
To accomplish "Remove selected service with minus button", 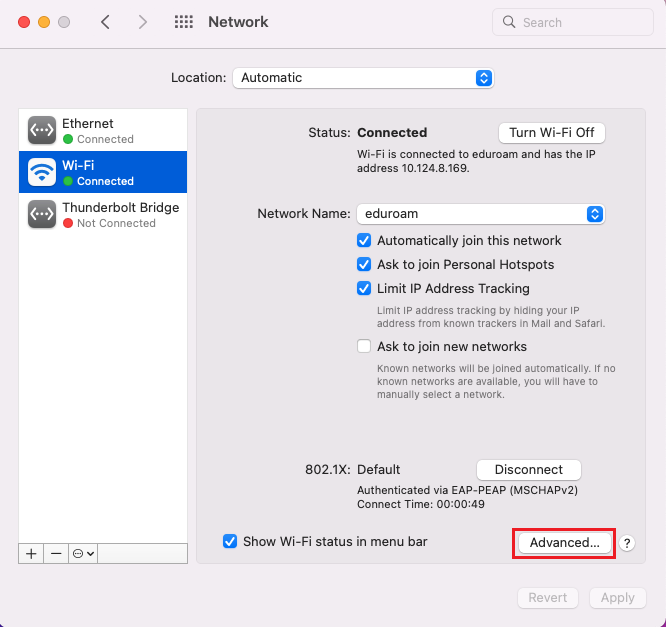I will point(56,554).
